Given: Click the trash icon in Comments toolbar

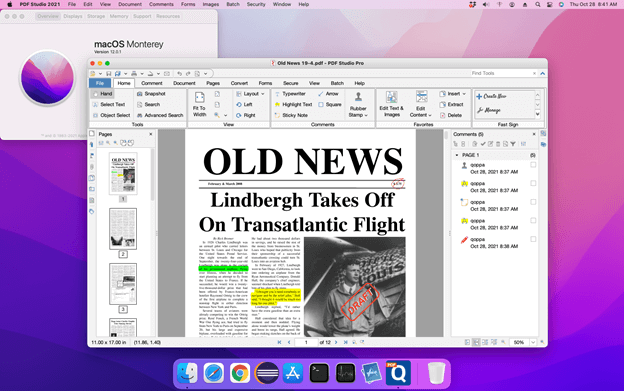Looking at the screenshot, I should (498, 144).
